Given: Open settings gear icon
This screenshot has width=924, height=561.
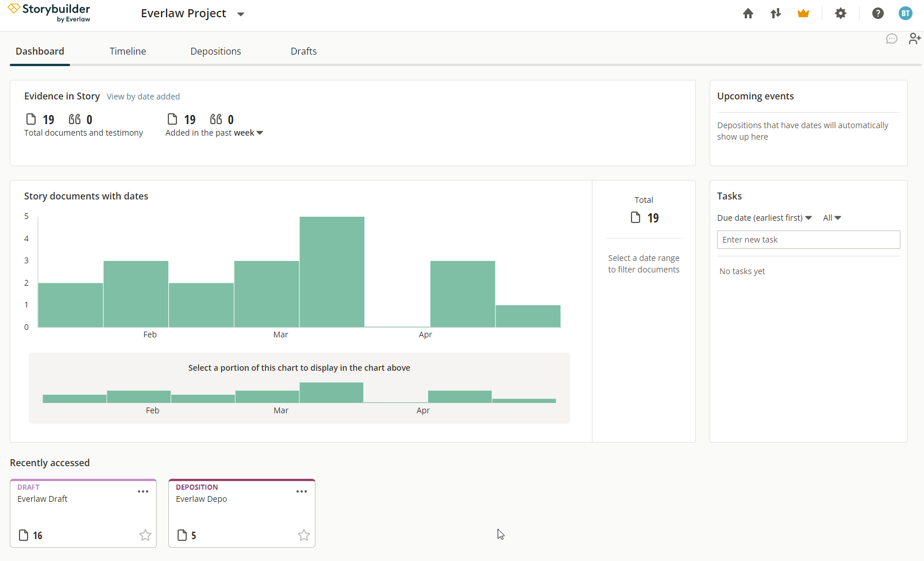Looking at the screenshot, I should (841, 13).
